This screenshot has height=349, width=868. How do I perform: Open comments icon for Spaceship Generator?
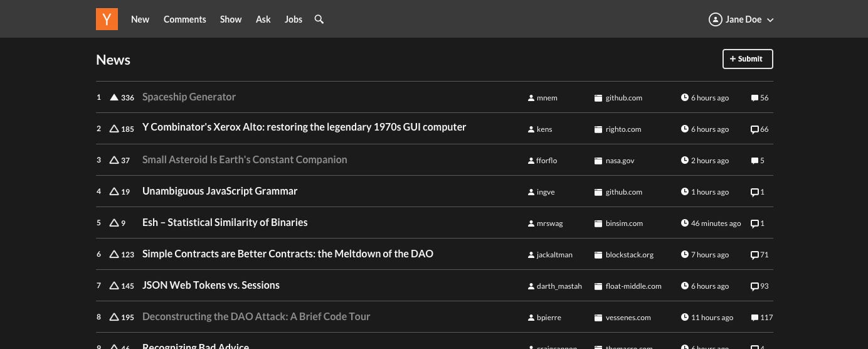[754, 98]
